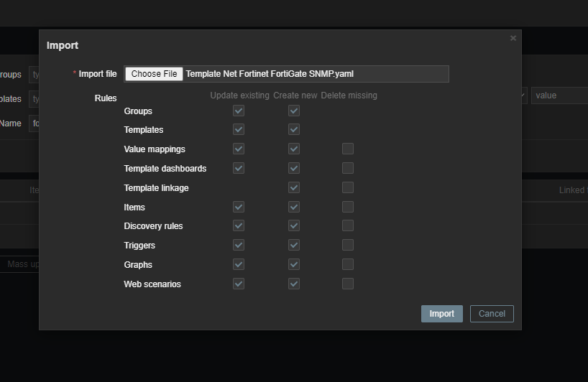Close the Import dialog with X
The image size is (588, 382).
tap(513, 38)
